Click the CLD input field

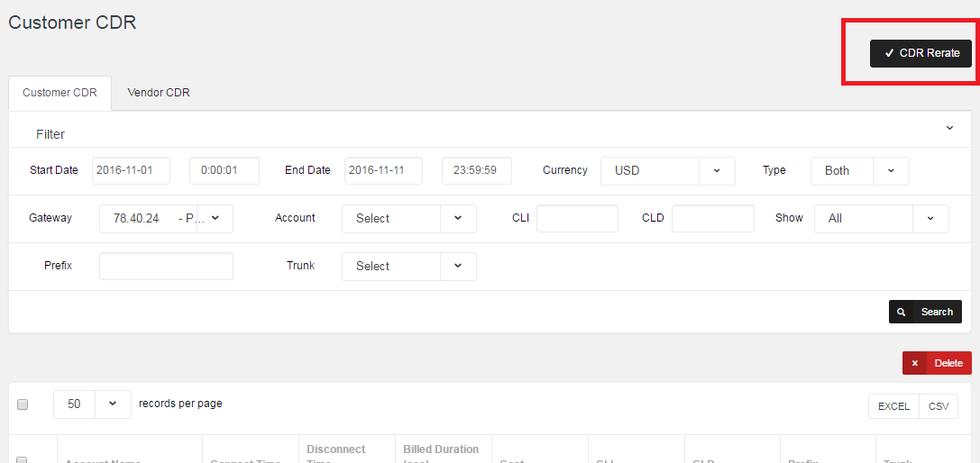[712, 219]
